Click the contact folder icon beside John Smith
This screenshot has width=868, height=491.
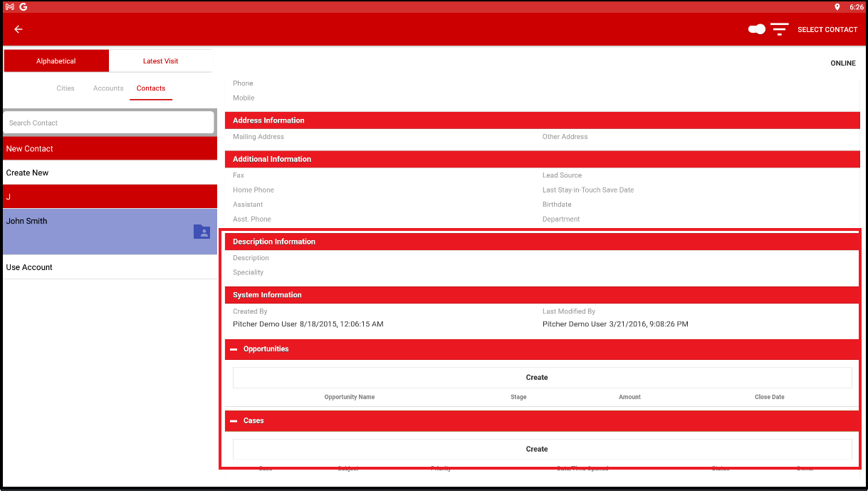click(202, 232)
